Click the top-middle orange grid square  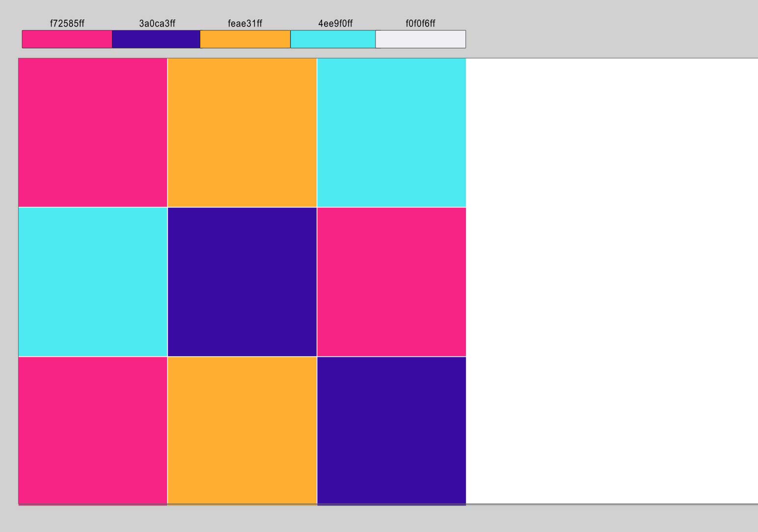click(x=242, y=133)
